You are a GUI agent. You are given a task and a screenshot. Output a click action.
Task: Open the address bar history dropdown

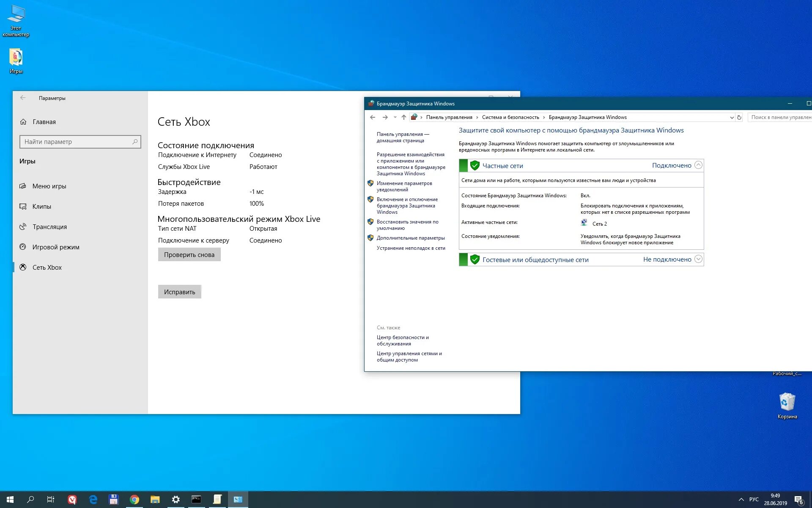732,118
